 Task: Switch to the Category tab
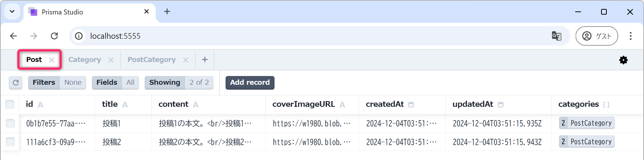84,60
